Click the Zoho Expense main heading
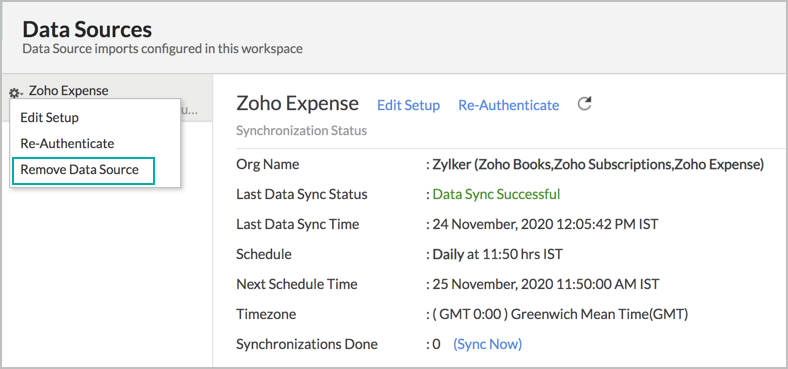The image size is (788, 369). [298, 104]
